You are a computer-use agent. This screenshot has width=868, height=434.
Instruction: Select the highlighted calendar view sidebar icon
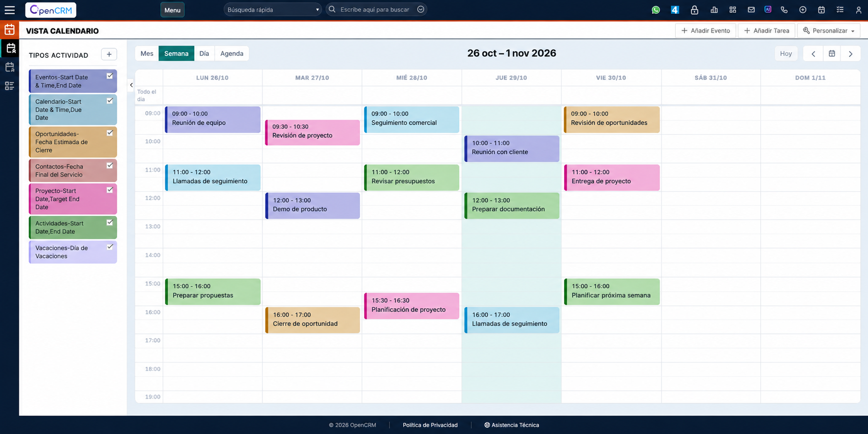(10, 48)
